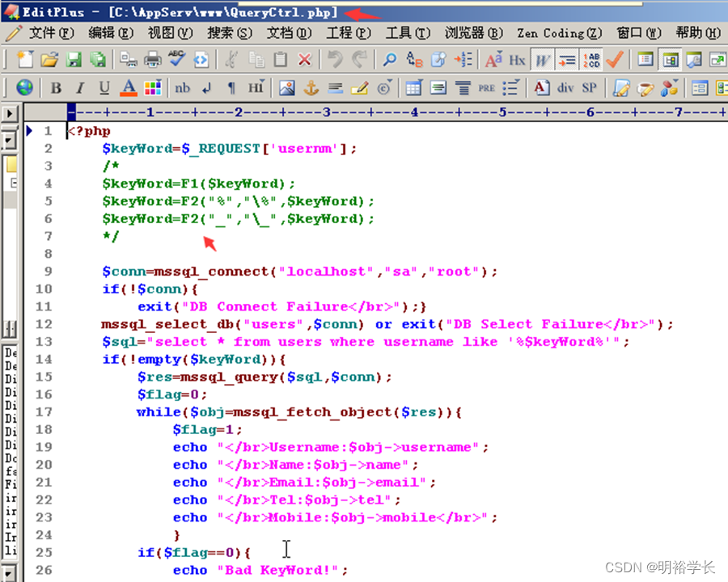Insert non-breaking space with nb icon
This screenshot has height=582, width=728.
183,87
